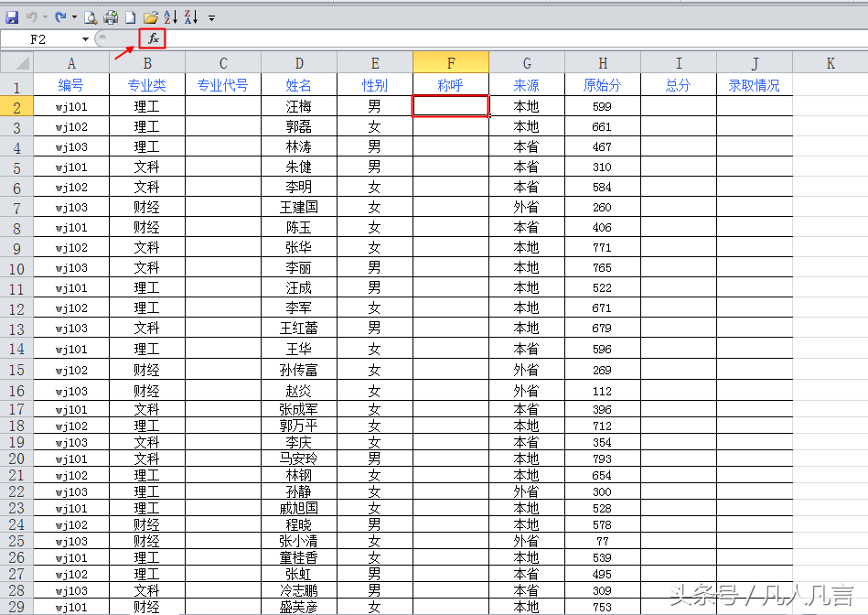Click the 编号 header cell
Screen dimensions: 868x615
71,85
